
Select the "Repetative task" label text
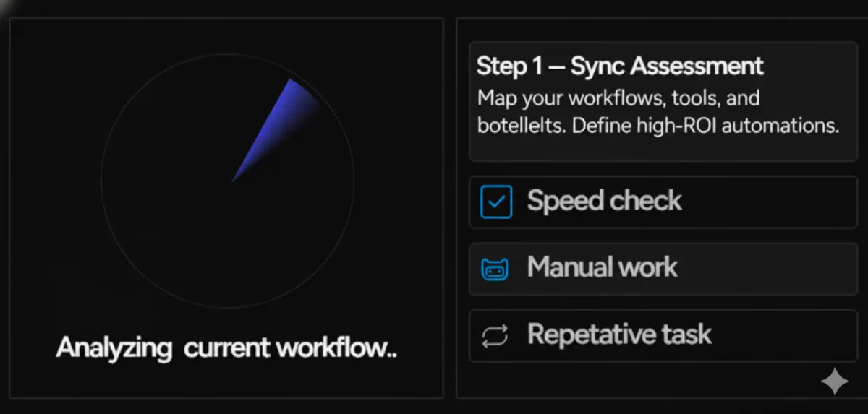pyautogui.click(x=619, y=335)
